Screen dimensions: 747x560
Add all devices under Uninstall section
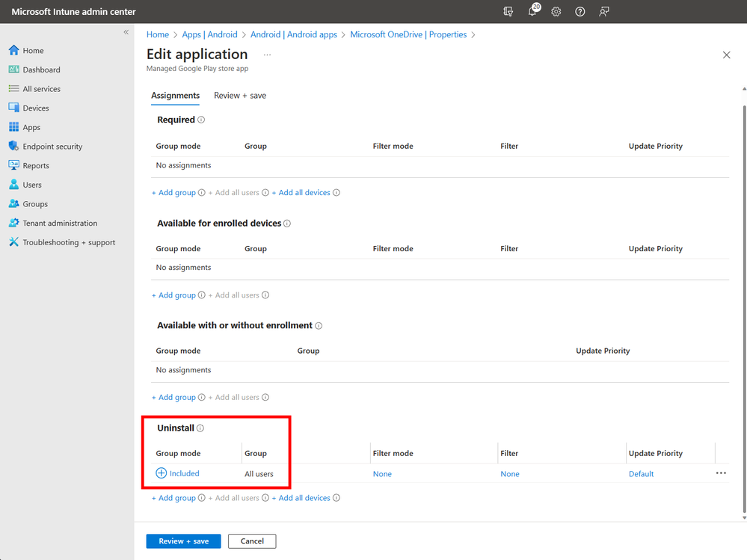(x=301, y=498)
